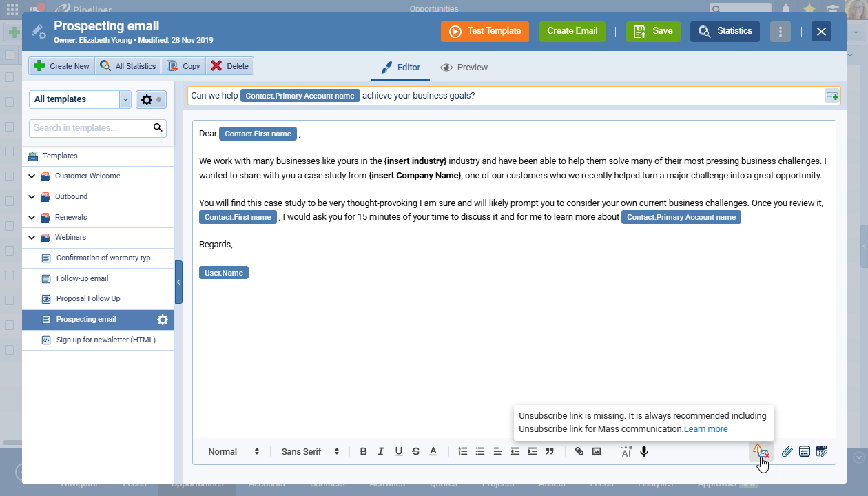Open settings gear for Prospecting email

163,320
